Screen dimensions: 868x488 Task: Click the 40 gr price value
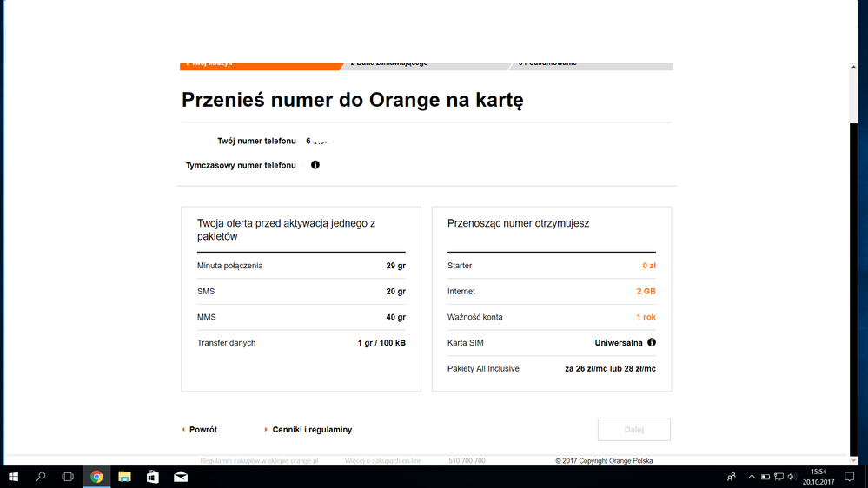tap(396, 317)
